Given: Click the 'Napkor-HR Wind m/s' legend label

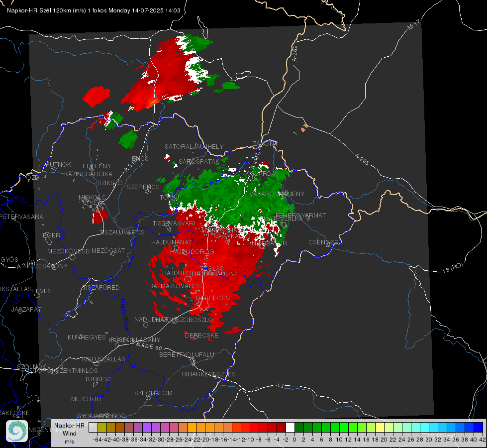Looking at the screenshot, I should pyautogui.click(x=69, y=434).
